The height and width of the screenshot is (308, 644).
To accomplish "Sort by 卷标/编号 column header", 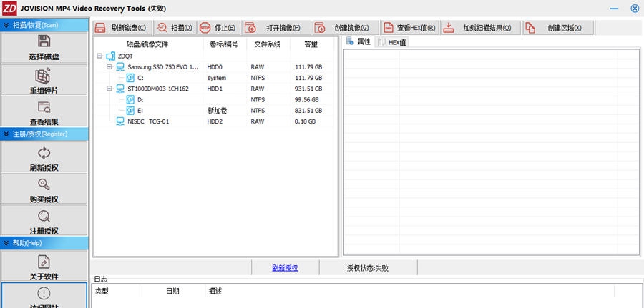I will [224, 44].
